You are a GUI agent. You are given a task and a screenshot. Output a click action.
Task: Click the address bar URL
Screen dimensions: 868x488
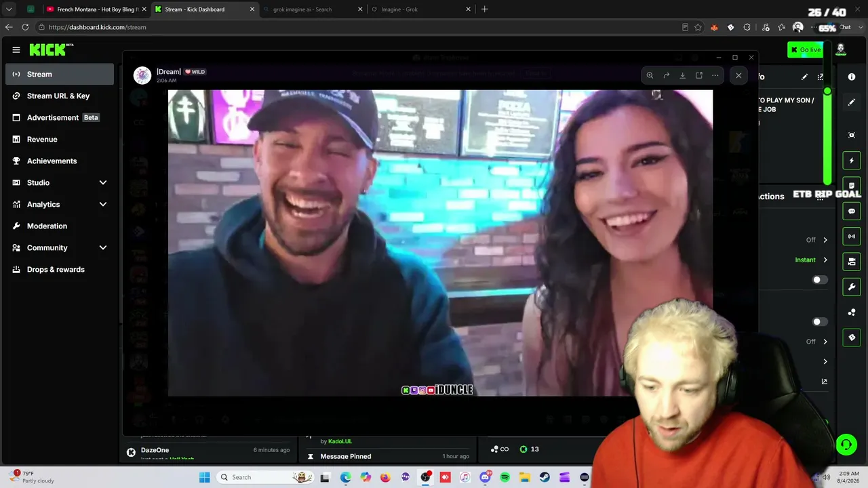click(x=97, y=27)
